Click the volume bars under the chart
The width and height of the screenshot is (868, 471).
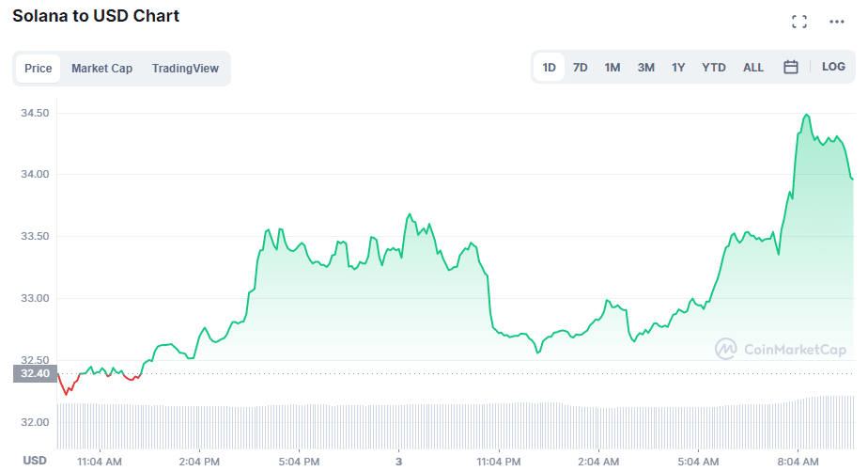click(451, 425)
